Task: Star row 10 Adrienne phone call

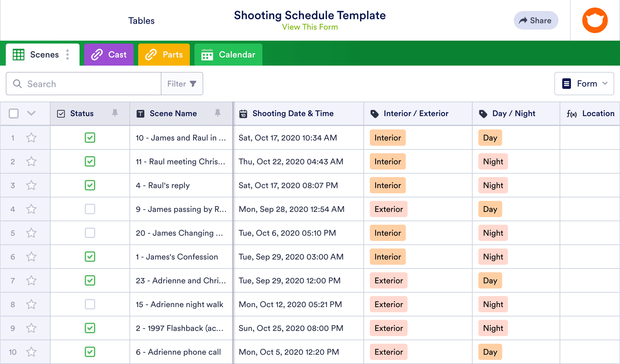Action: tap(31, 352)
